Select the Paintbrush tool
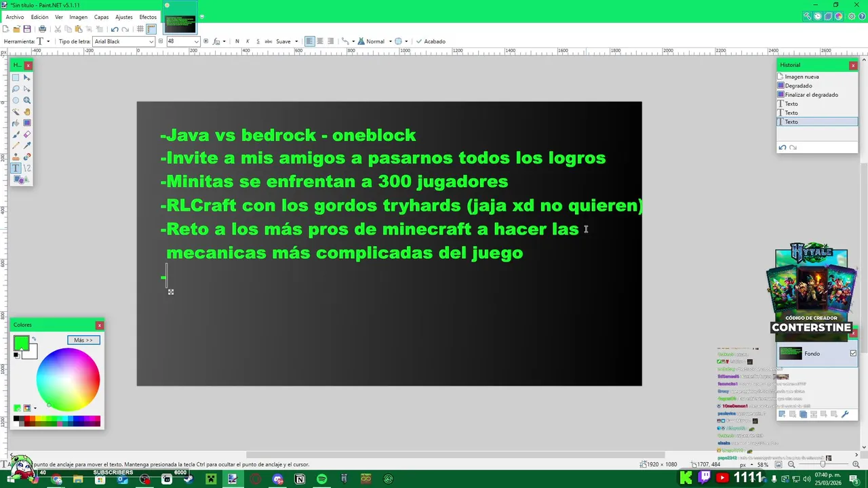868x488 pixels. pos(16,134)
